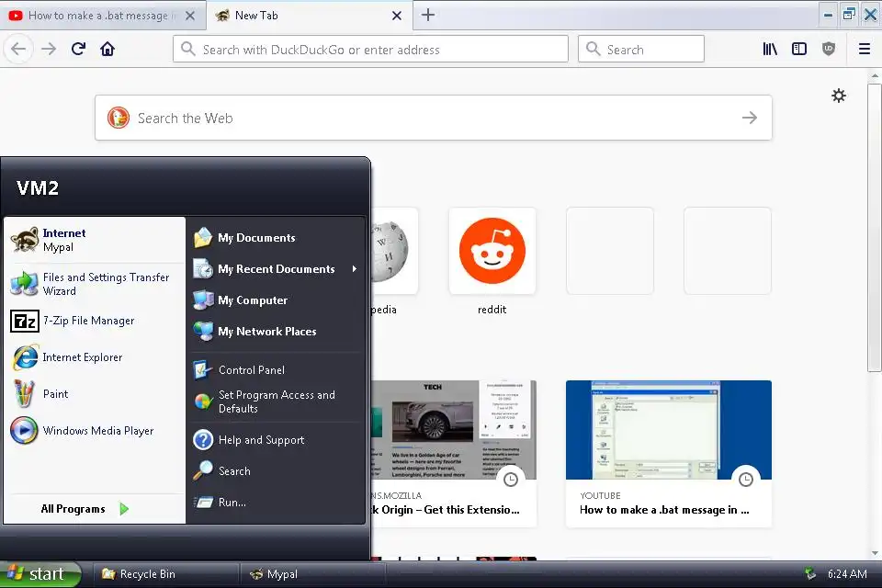Open Control Panel
The height and width of the screenshot is (588, 882).
[x=276, y=369]
